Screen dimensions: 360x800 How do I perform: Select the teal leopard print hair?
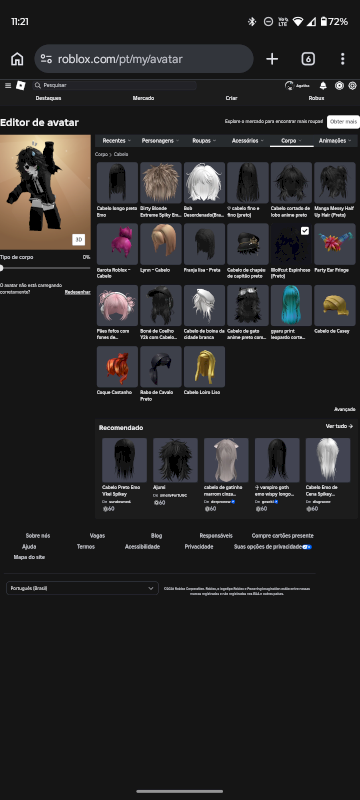[x=291, y=305]
